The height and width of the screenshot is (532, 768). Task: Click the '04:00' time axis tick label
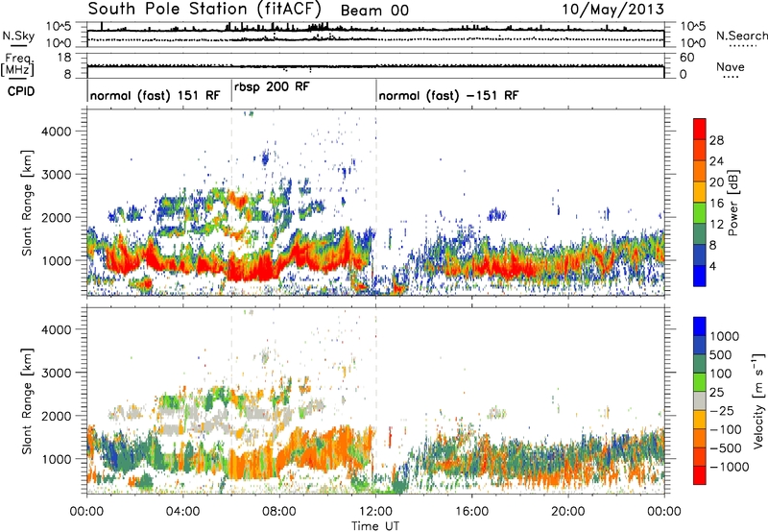(182, 512)
